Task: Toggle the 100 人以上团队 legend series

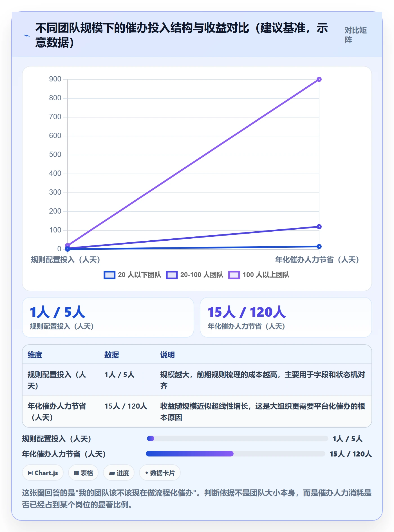Action: (259, 275)
